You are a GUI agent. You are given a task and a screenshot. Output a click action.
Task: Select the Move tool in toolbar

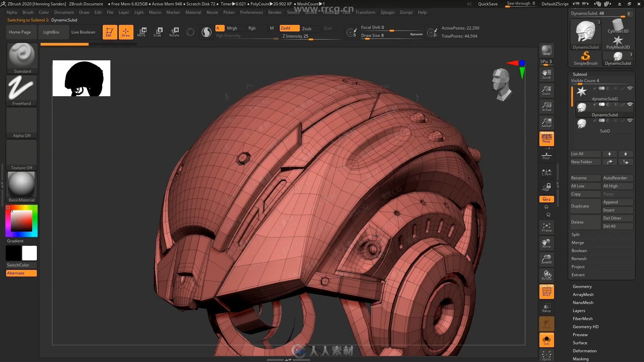point(142,32)
